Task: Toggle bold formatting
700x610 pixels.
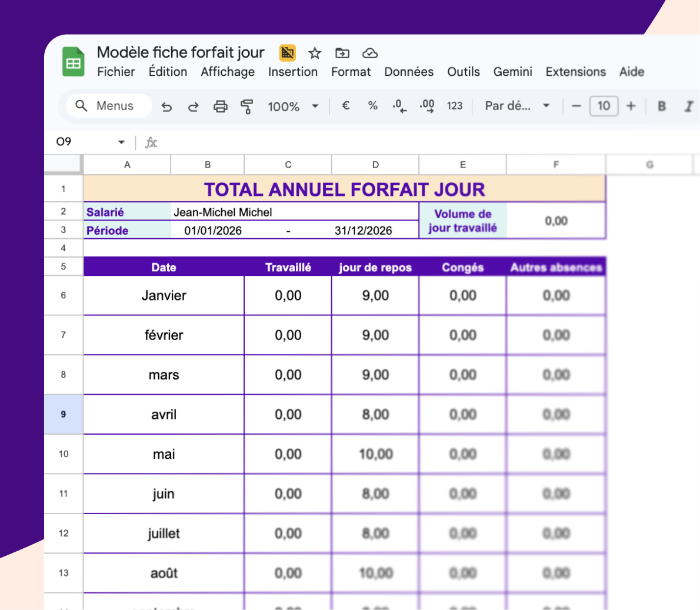Action: point(661,106)
